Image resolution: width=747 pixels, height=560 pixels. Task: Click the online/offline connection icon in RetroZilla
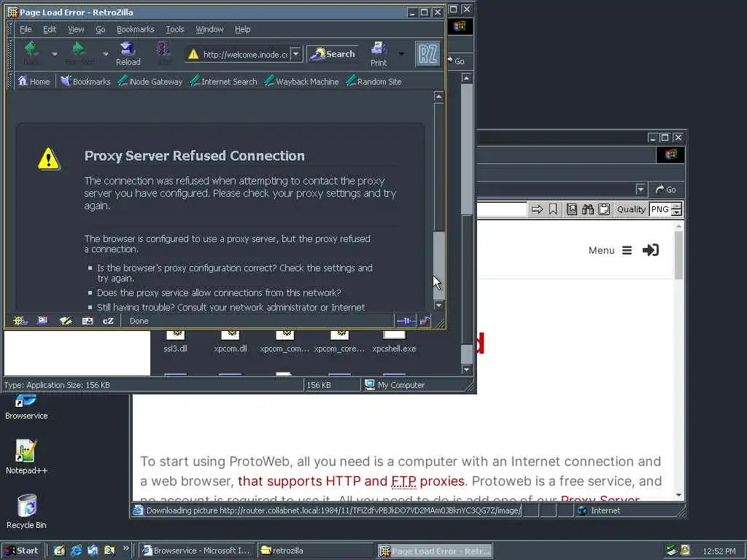406,321
